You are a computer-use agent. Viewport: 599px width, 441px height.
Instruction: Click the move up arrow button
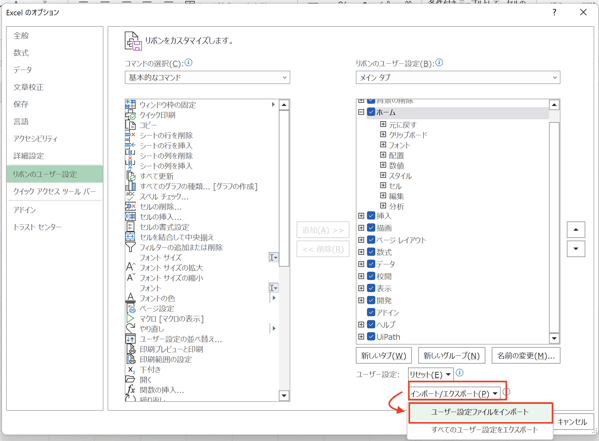pyautogui.click(x=576, y=230)
